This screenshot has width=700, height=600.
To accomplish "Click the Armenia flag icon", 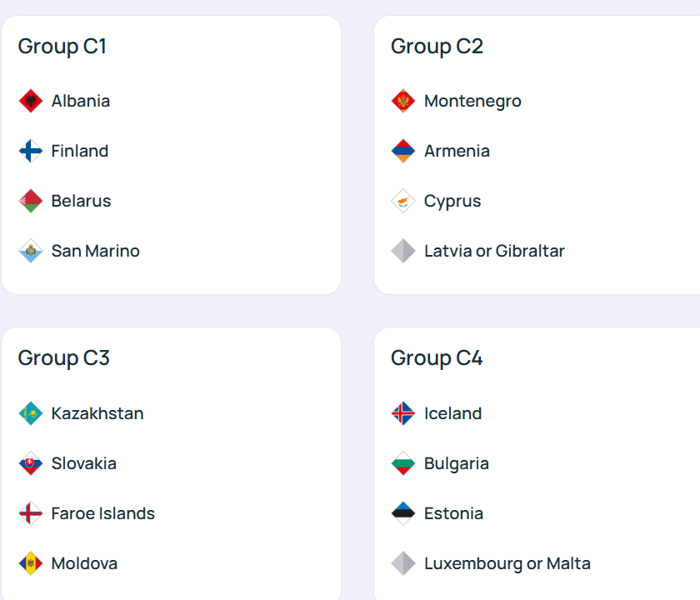I will click(403, 151).
